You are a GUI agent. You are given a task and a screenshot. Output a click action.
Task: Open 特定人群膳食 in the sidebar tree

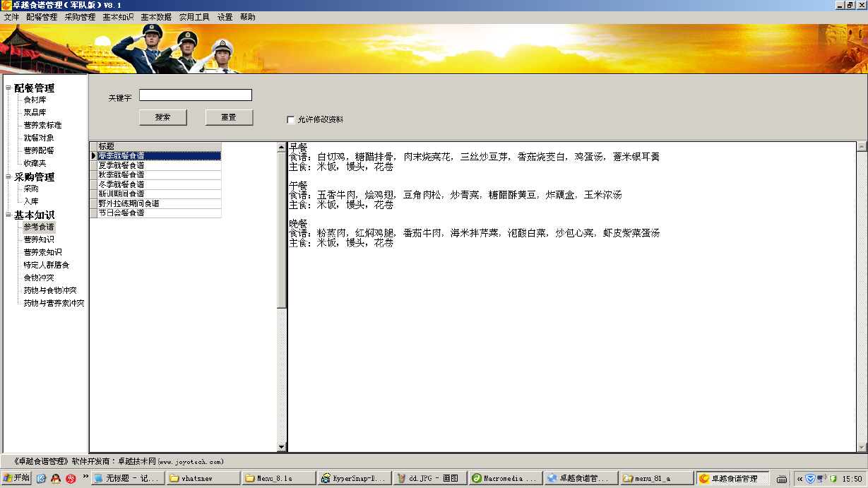coord(47,266)
